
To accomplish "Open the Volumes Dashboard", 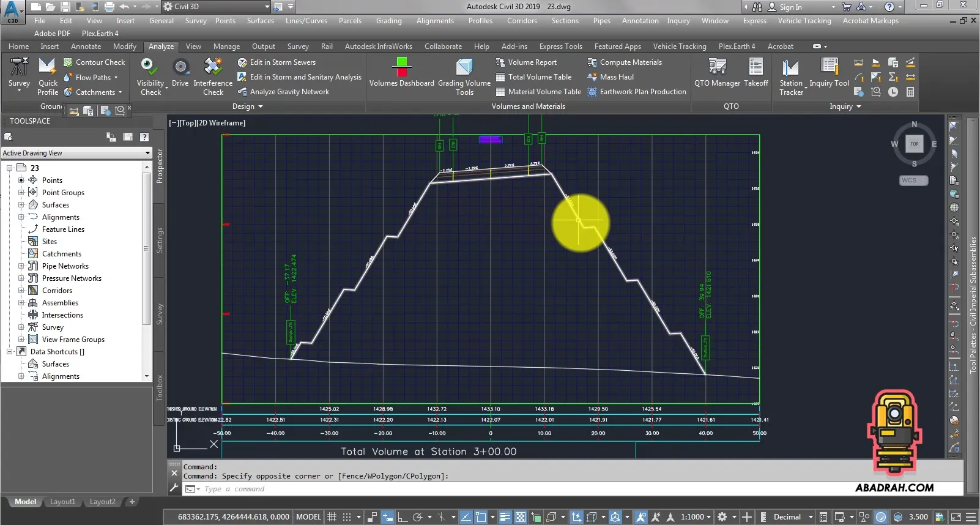I will pos(401,66).
